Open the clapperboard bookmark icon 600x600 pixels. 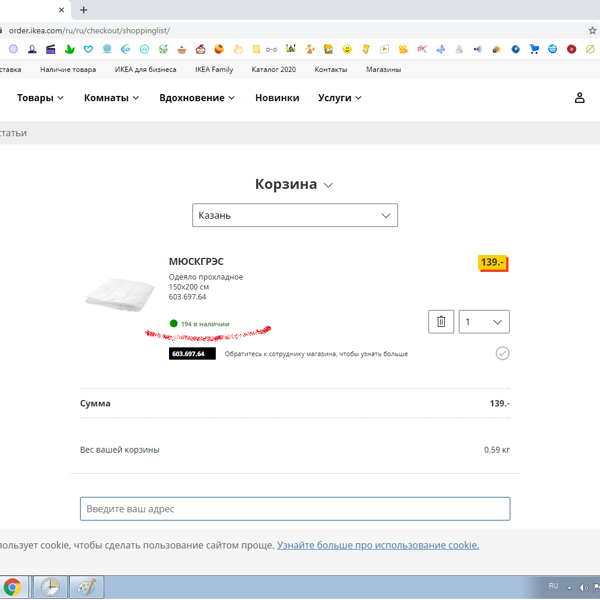tap(51, 49)
